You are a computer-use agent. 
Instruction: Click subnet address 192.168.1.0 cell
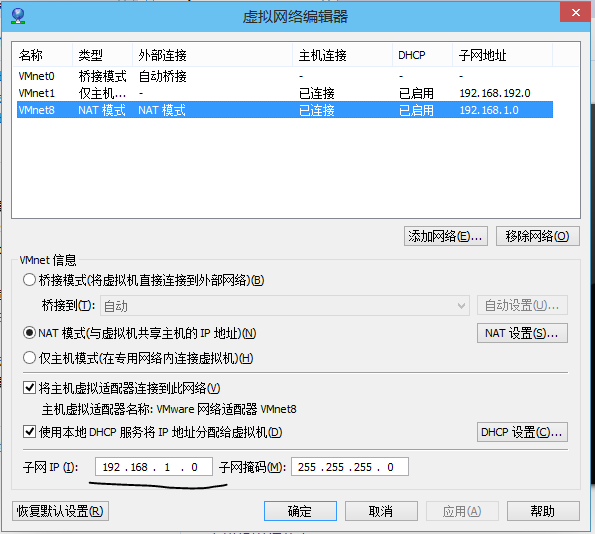(489, 110)
